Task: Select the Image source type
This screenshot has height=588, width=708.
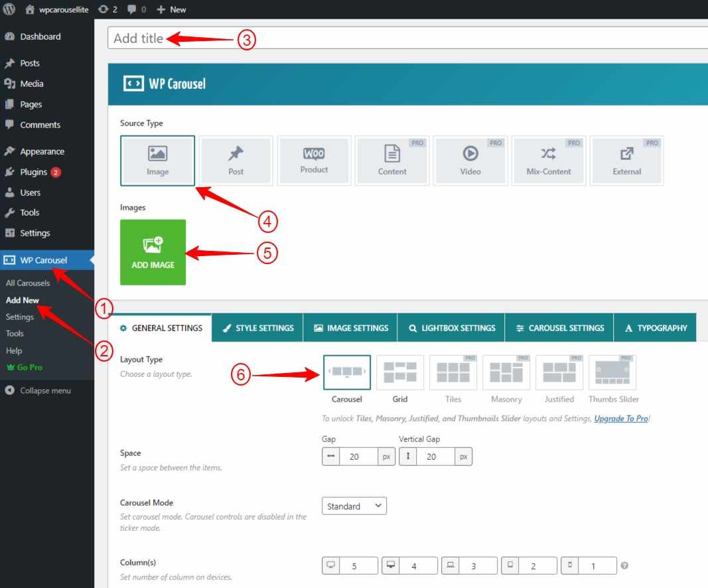Action: pos(157,161)
